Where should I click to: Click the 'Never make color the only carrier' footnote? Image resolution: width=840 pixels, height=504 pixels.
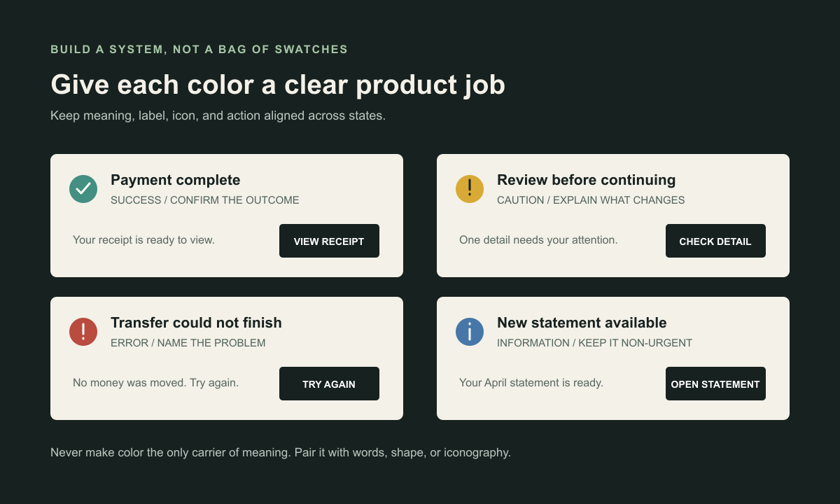pyautogui.click(x=281, y=452)
